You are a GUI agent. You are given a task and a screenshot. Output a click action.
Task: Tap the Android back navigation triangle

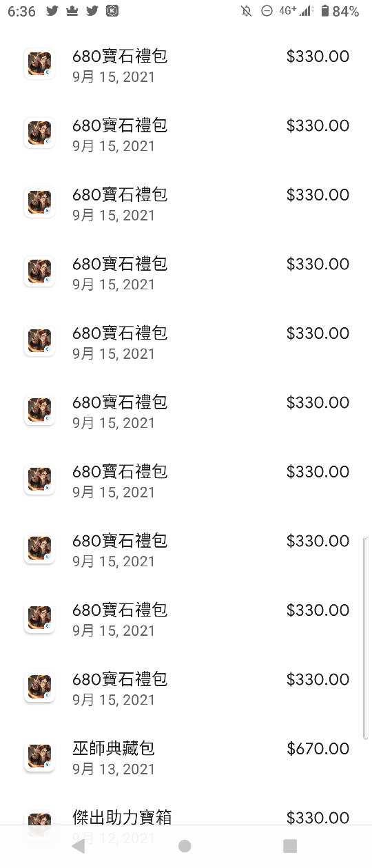[x=79, y=846]
